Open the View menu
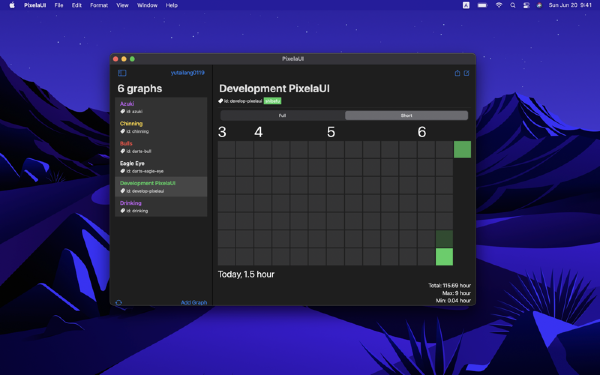600x375 pixels. [122, 5]
